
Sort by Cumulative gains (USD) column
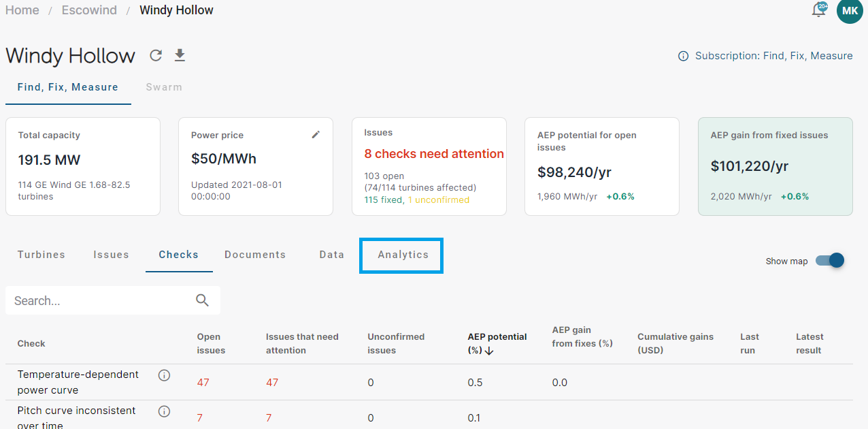click(675, 343)
